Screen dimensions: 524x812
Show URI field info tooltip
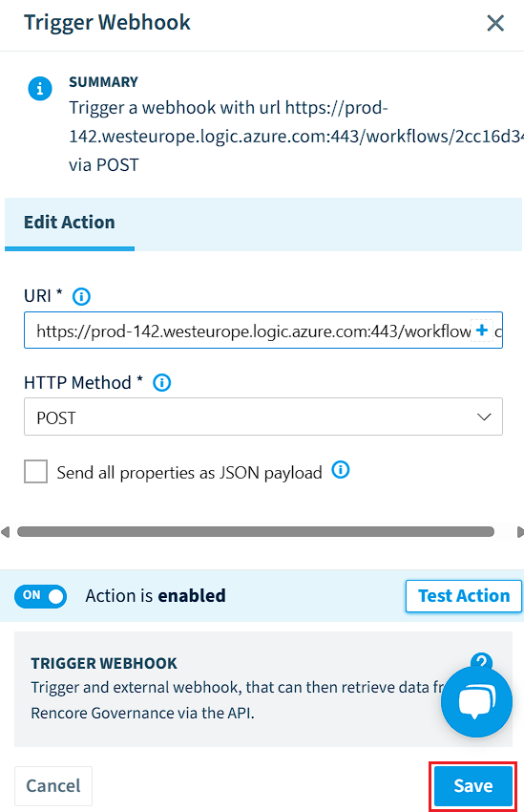pos(81,297)
